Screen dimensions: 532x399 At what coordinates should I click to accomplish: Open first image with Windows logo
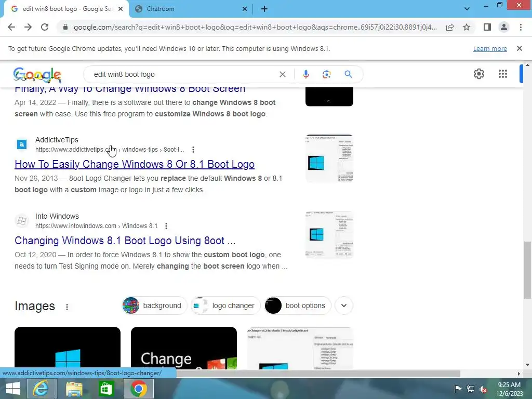(68, 348)
